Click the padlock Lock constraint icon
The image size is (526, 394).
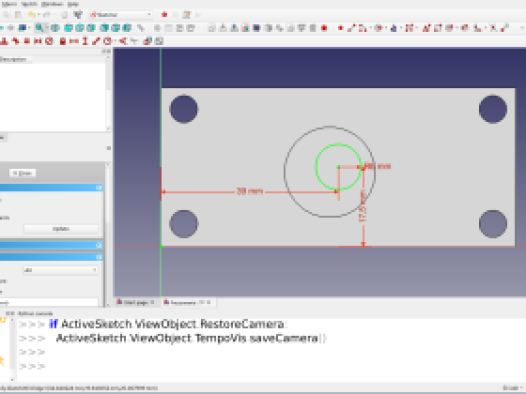[x=62, y=41]
